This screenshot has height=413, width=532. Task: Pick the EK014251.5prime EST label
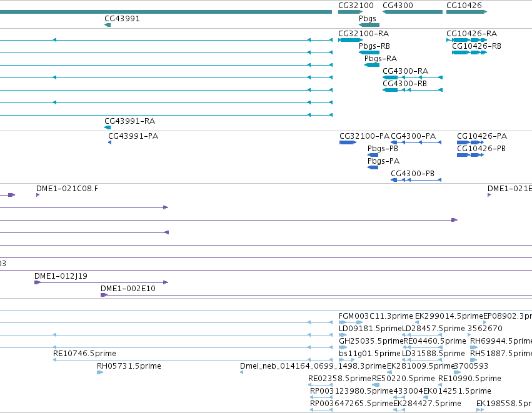tap(457, 392)
